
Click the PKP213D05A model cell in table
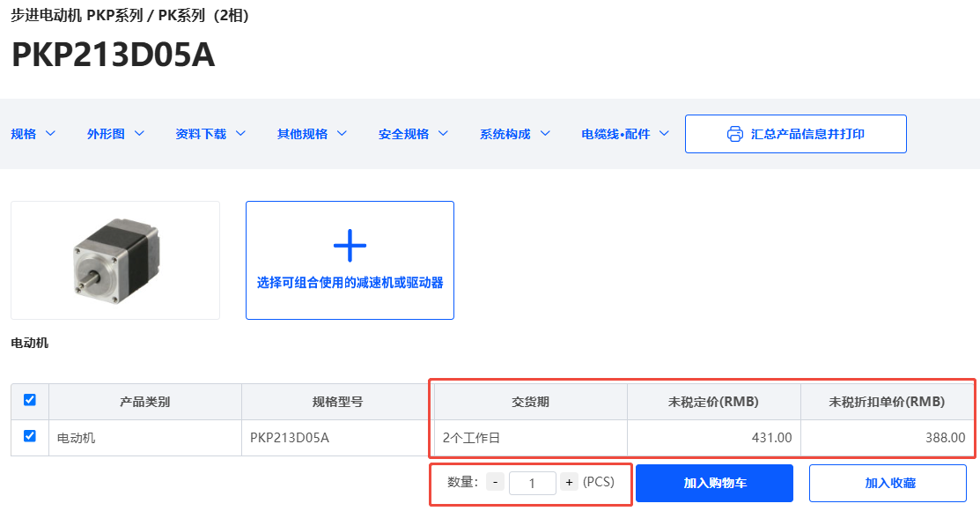pyautogui.click(x=290, y=437)
